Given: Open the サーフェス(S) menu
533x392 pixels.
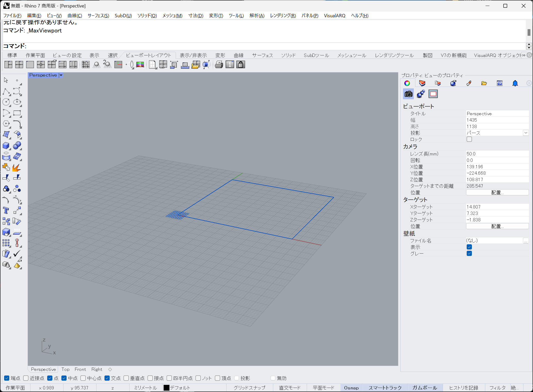Looking at the screenshot, I should 98,15.
